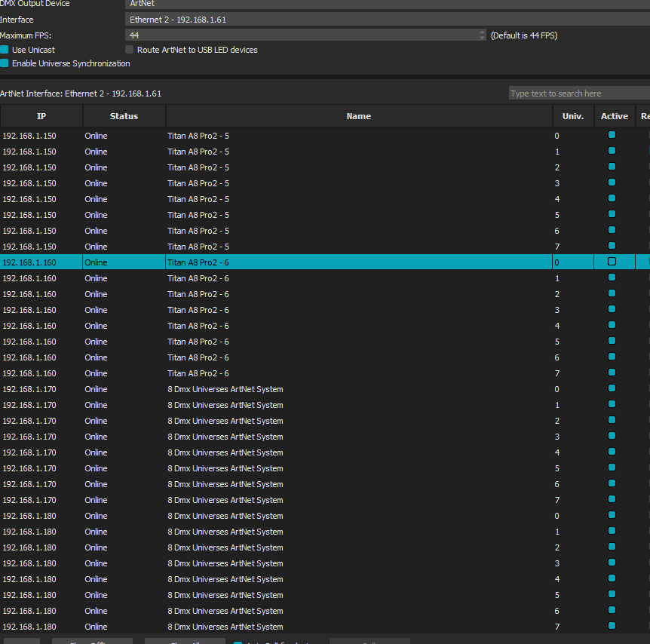
Task: Click the device search text box
Action: 578,94
